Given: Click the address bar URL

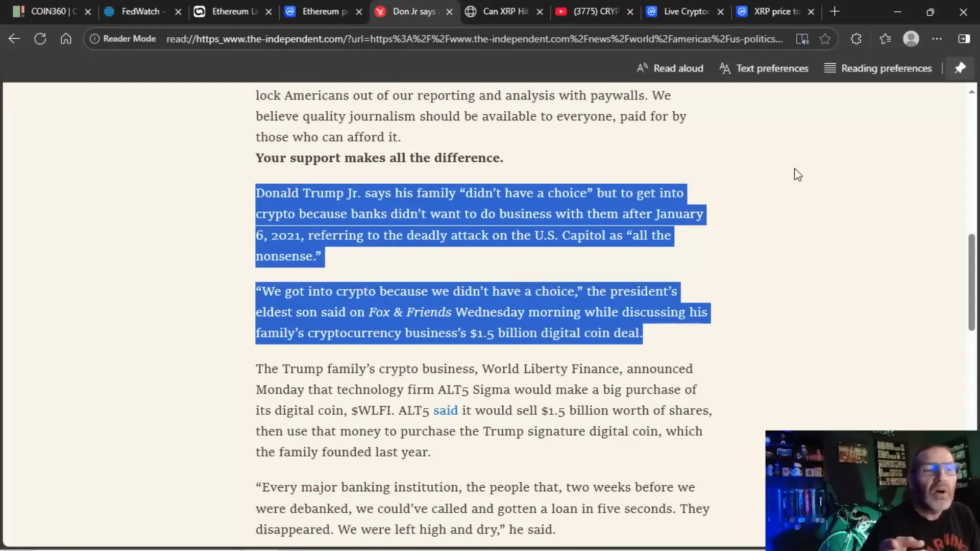Looking at the screenshot, I should tap(474, 39).
